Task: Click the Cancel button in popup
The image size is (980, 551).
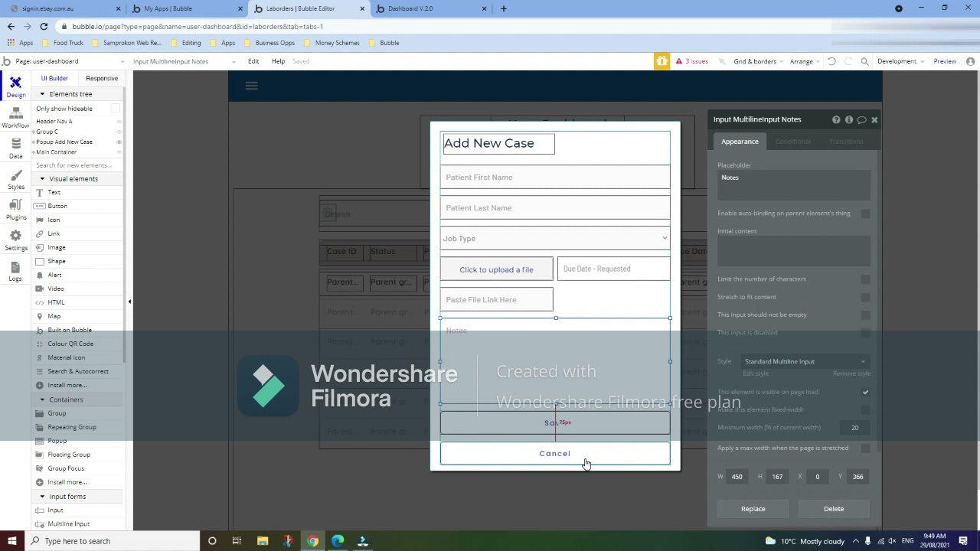Action: point(555,454)
